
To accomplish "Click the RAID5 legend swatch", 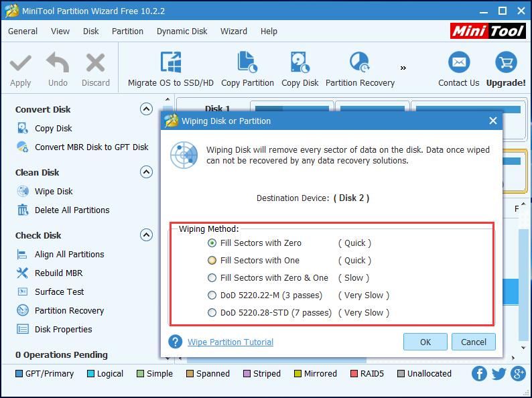I will [x=354, y=374].
